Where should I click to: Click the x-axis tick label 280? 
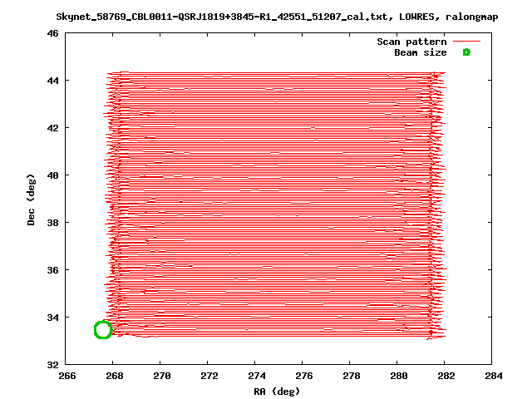pyautogui.click(x=399, y=376)
